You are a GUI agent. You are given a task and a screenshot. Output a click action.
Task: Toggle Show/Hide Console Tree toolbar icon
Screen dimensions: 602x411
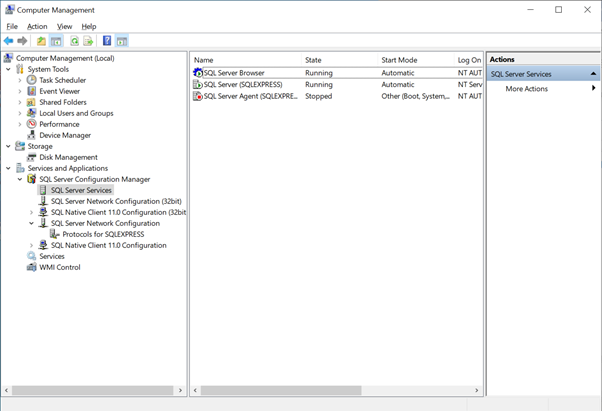(x=56, y=41)
